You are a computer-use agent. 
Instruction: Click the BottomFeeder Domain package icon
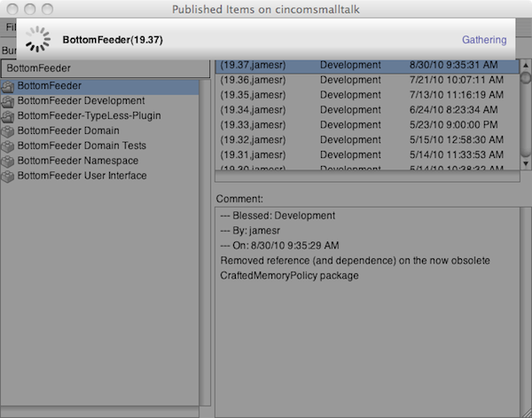pos(8,131)
